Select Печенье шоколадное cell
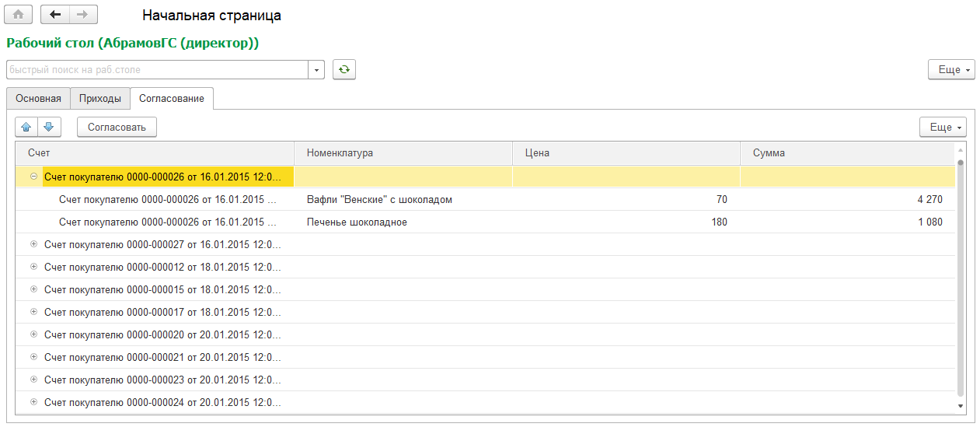The width and height of the screenshot is (980, 427). coord(403,222)
